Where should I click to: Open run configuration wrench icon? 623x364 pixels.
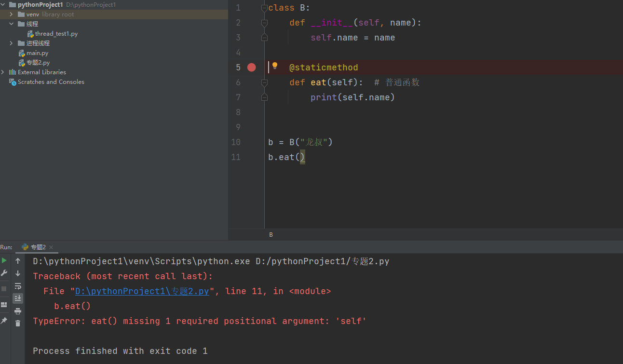[4, 273]
